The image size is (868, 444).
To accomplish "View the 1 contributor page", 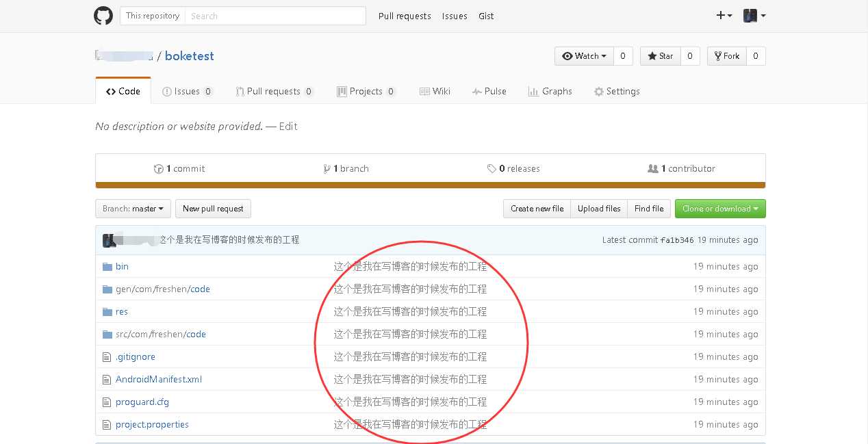I will [x=681, y=168].
